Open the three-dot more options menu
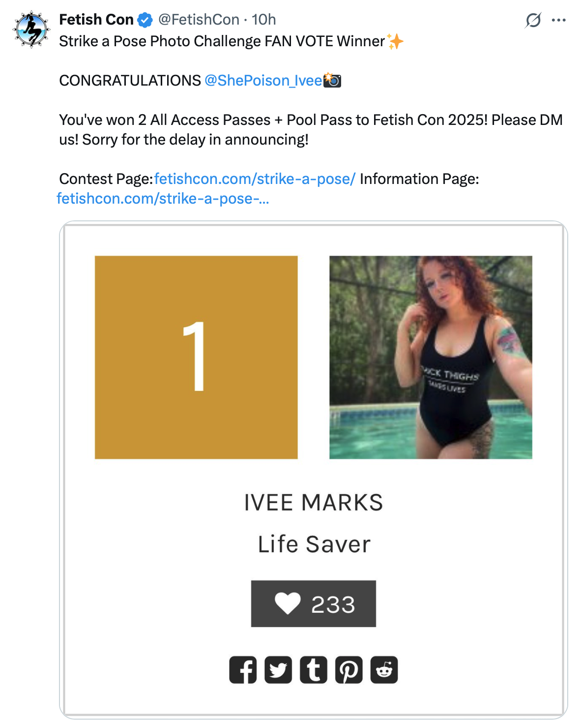The height and width of the screenshot is (728, 581). (558, 20)
